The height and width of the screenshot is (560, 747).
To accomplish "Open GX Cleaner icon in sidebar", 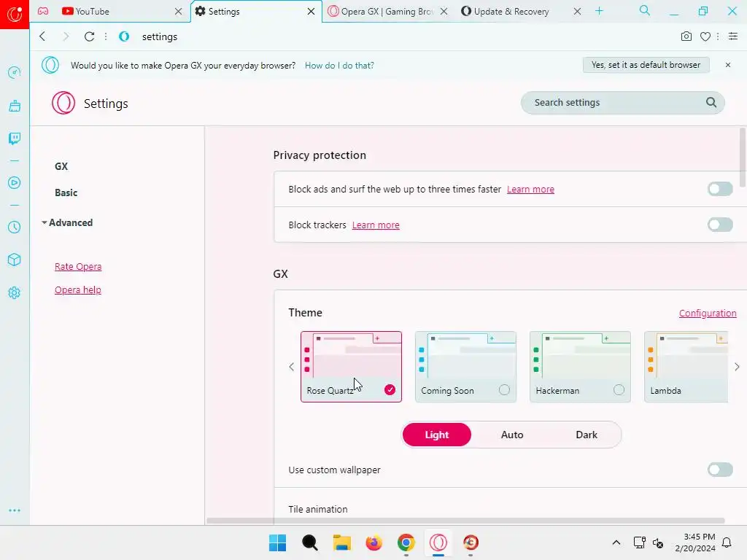I will point(15,106).
